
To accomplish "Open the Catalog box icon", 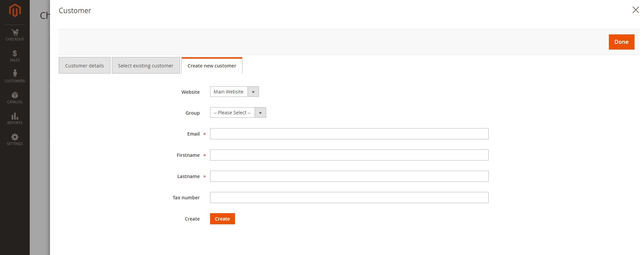I will pyautogui.click(x=15, y=95).
